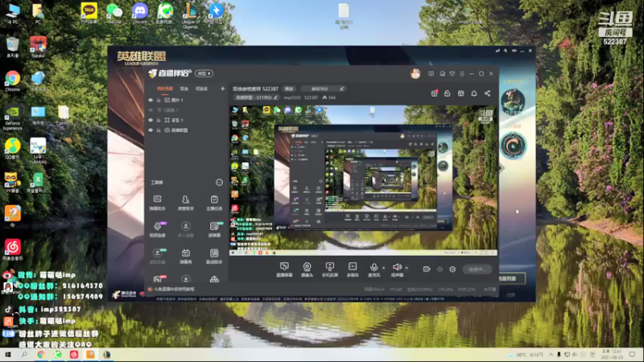
Task: Open the 斗鱼直播伴侣使用教程 tutorial link
Action: point(172,290)
